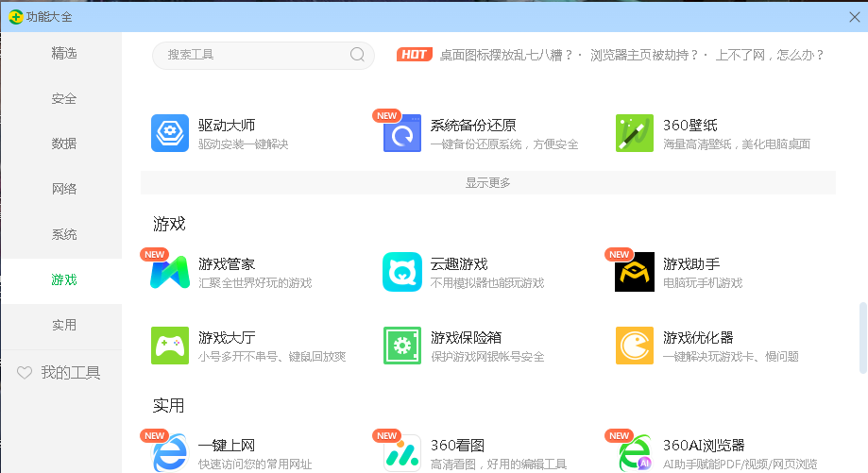Viewport: 868px width, 473px height.
Task: Click the 汇聚全世界好玩的游戏 text
Action: 255,283
